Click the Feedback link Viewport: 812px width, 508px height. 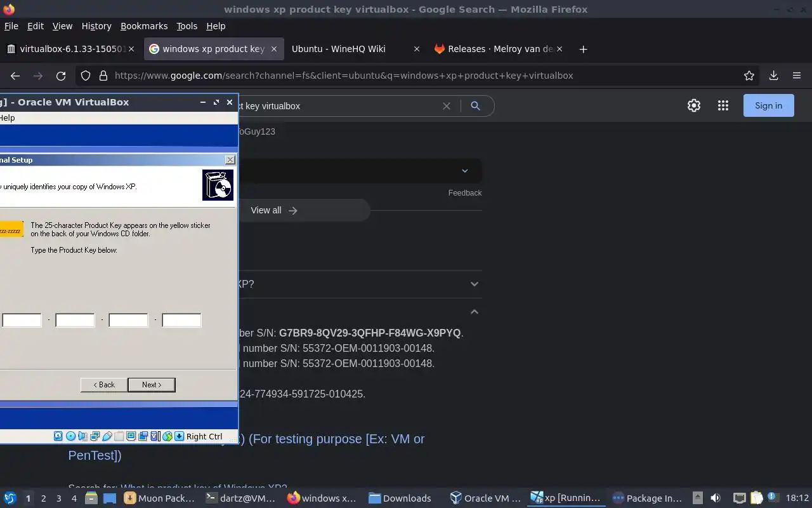(465, 193)
